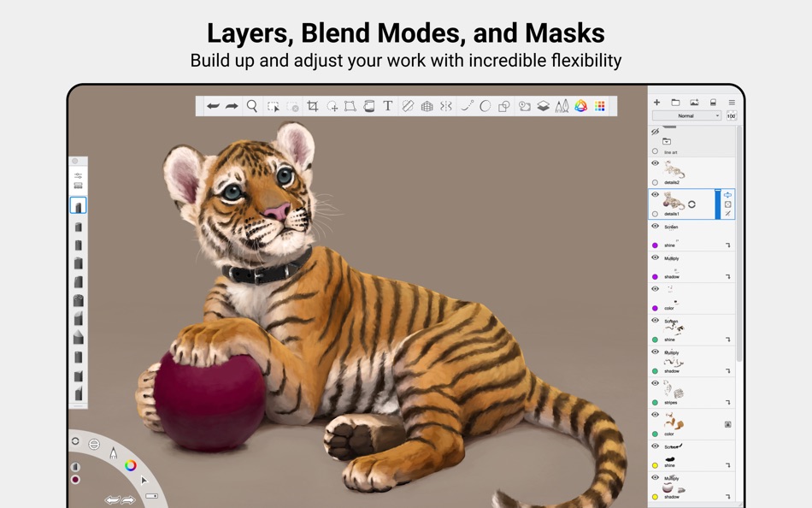Click the lagoon undo arrow
Screen dimensions: 812x508
click(112, 500)
